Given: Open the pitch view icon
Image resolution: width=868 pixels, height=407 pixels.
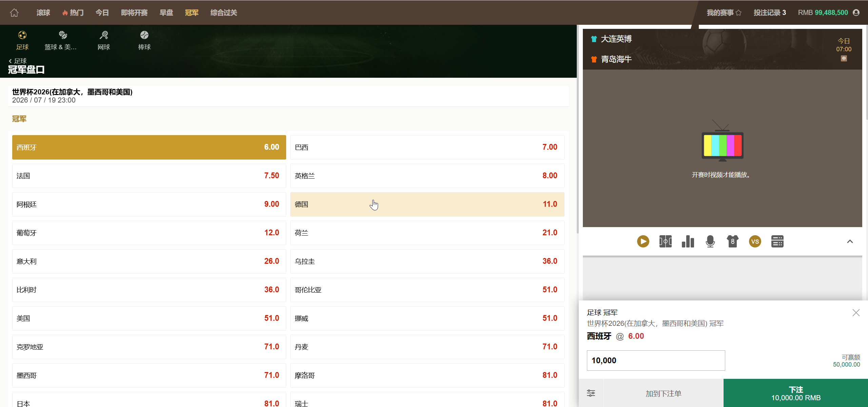Looking at the screenshot, I should [x=665, y=241].
